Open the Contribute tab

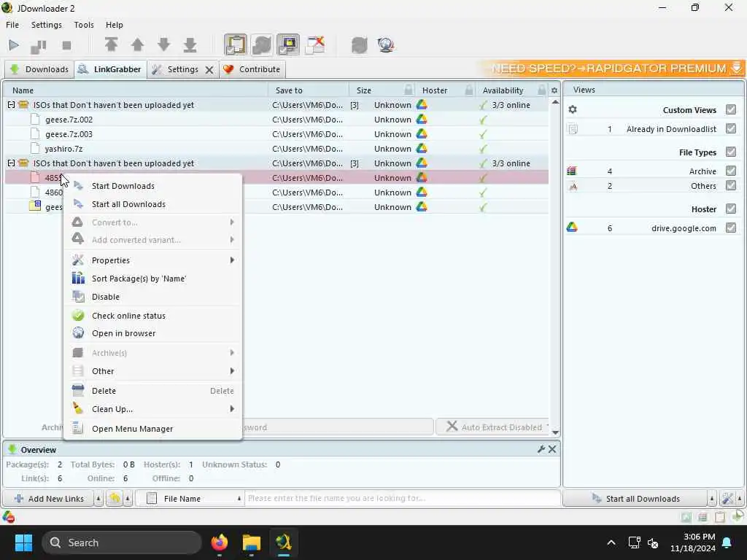252,69
